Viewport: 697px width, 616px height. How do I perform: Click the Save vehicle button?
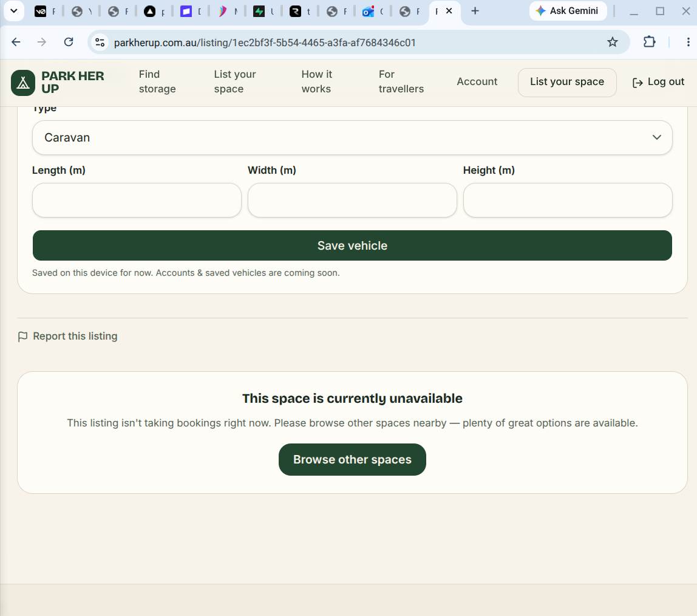352,245
